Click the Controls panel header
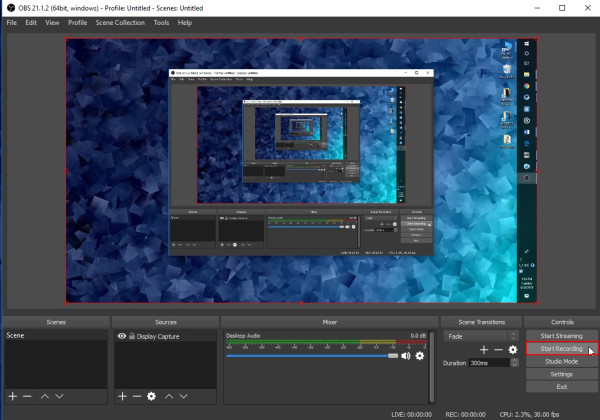Viewport: 600px width, 420px height. [562, 322]
